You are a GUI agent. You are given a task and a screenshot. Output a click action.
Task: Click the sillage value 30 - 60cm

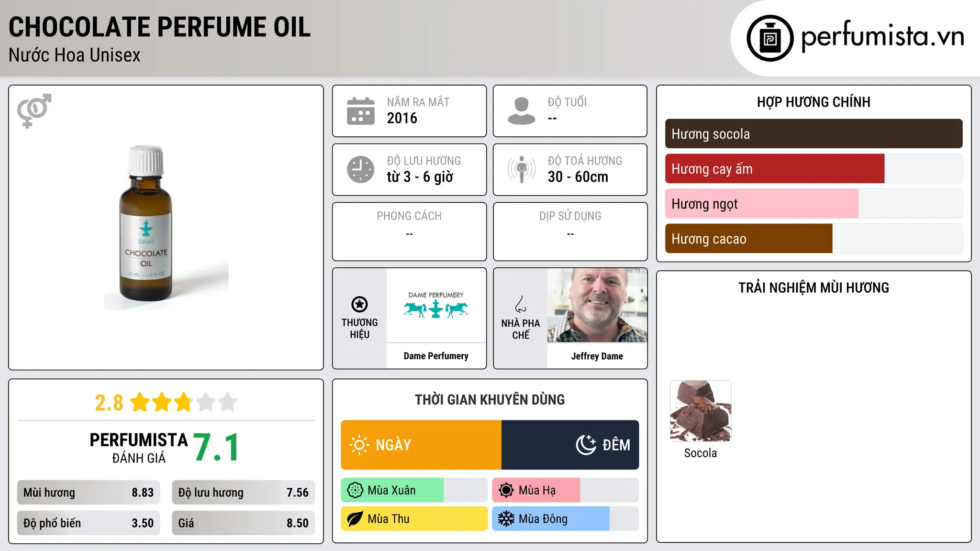tap(578, 177)
